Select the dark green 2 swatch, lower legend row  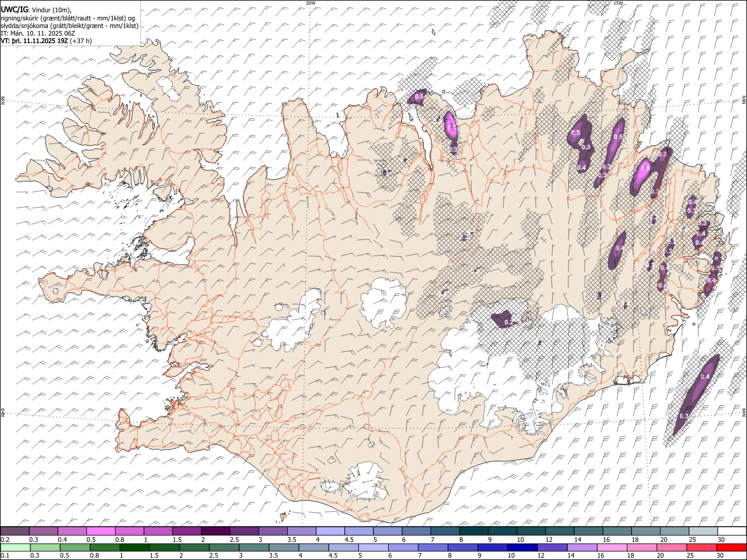194,547
